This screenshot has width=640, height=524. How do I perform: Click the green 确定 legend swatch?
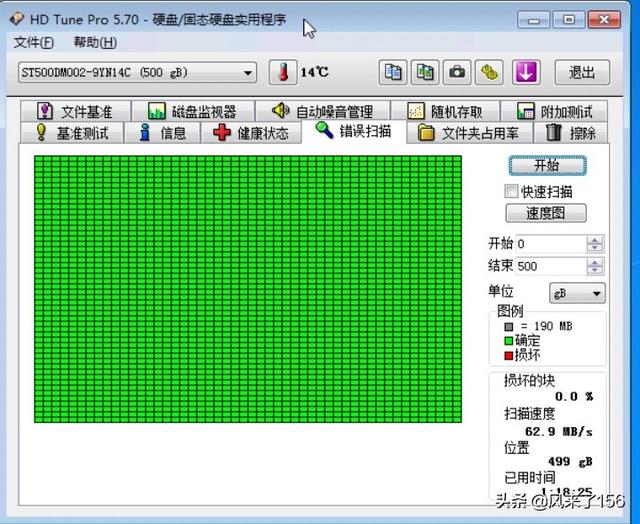(x=509, y=340)
